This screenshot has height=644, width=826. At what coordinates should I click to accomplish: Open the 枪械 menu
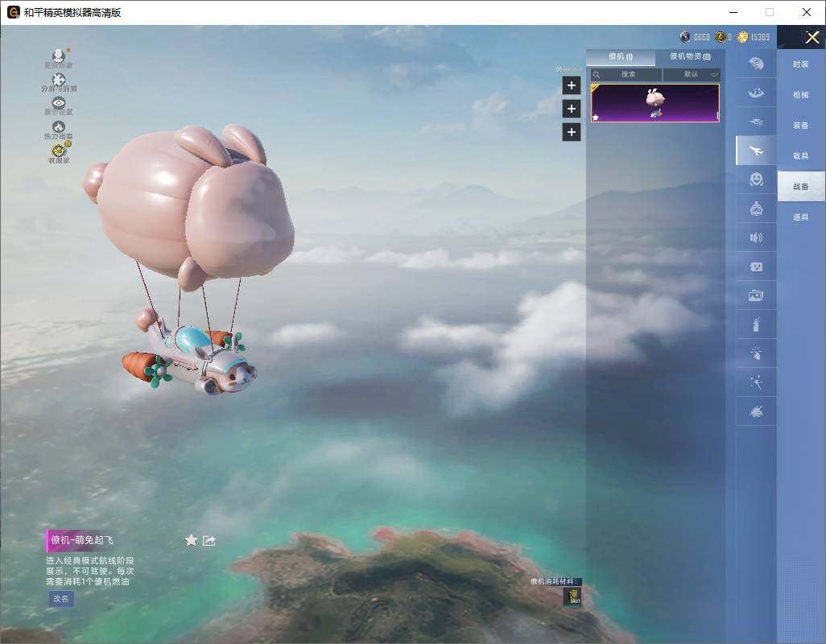pyautogui.click(x=801, y=95)
